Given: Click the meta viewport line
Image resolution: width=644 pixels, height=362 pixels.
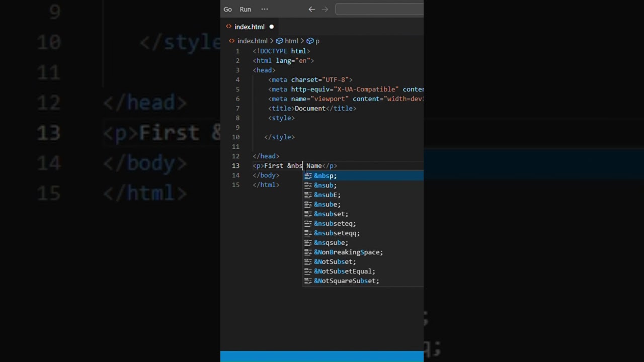Looking at the screenshot, I should pos(346,99).
